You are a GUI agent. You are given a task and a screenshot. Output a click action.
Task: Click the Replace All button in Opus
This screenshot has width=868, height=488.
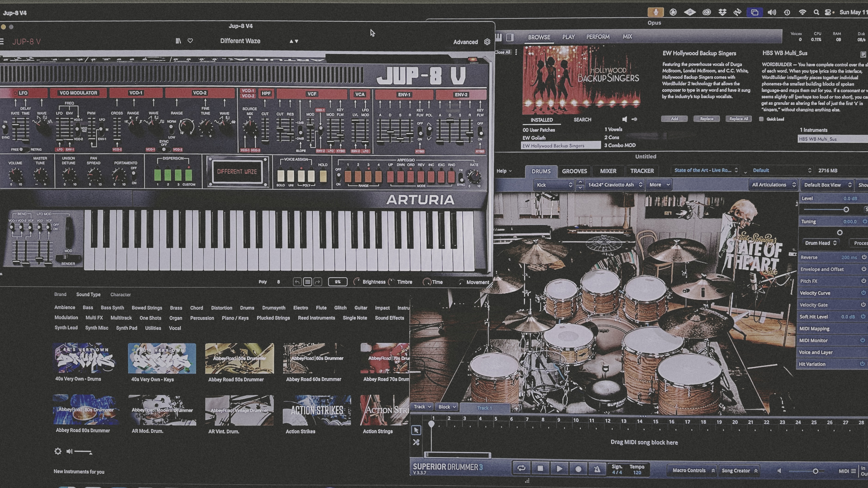pos(738,119)
